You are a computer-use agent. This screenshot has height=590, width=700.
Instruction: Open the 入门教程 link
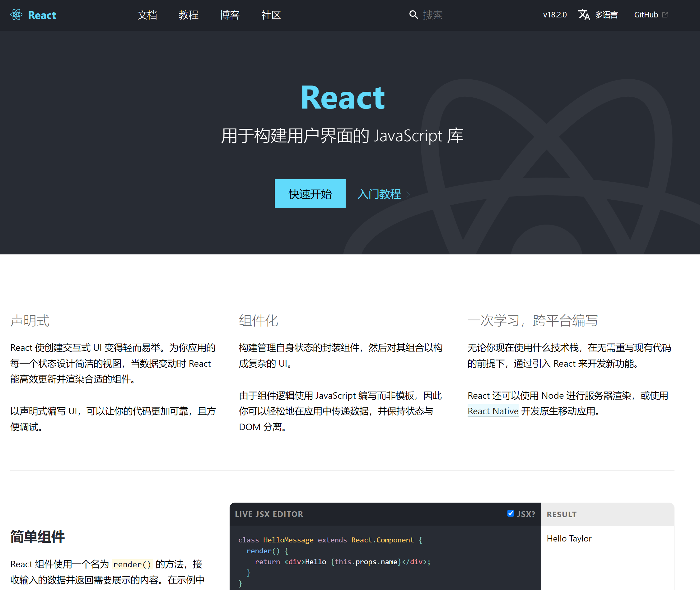[x=380, y=194]
